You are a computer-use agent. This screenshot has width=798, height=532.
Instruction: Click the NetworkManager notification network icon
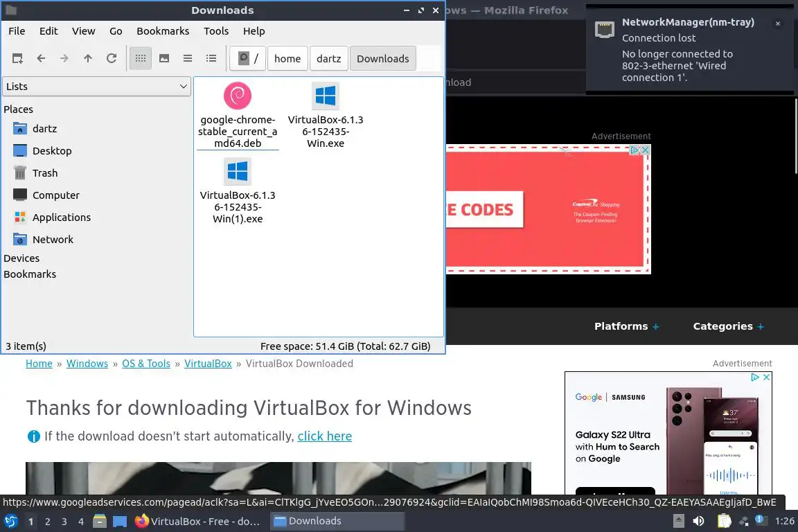point(605,30)
